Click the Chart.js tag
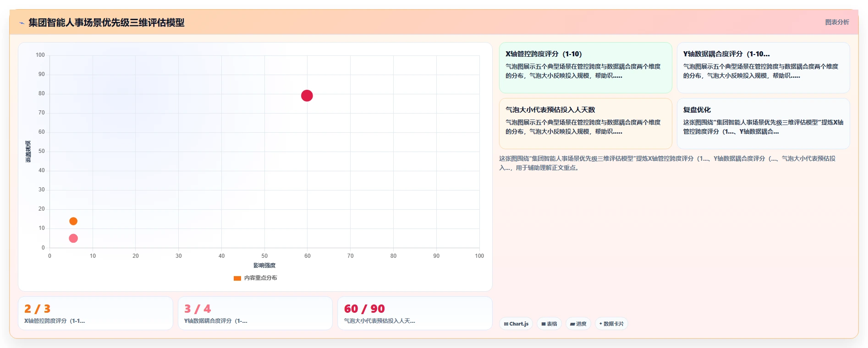This screenshot has width=868, height=348. (516, 324)
